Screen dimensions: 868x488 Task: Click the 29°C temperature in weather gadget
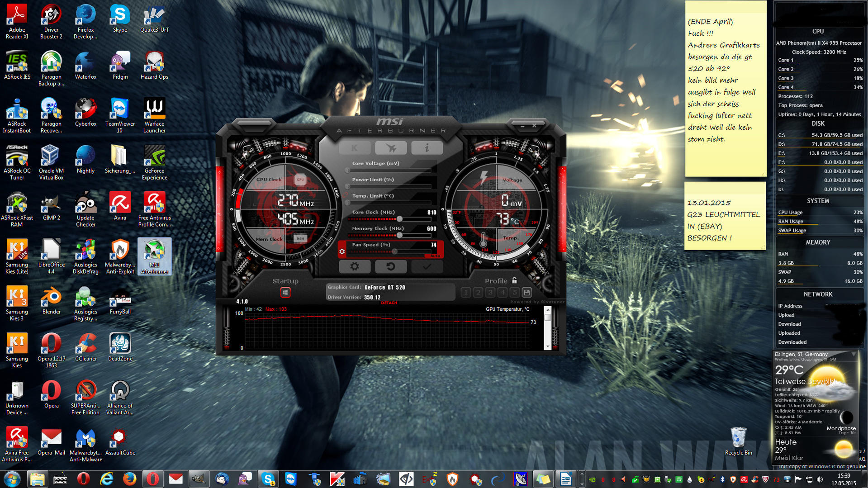pos(789,370)
